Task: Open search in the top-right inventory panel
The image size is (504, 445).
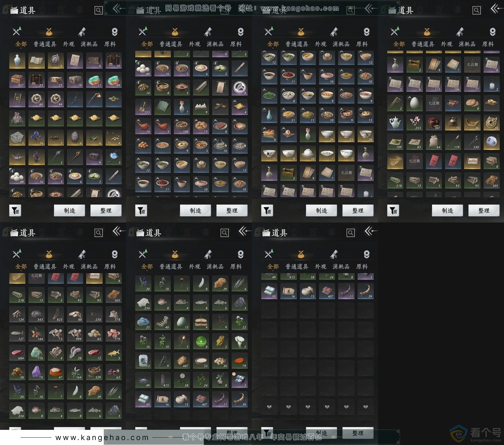Action: [x=477, y=11]
